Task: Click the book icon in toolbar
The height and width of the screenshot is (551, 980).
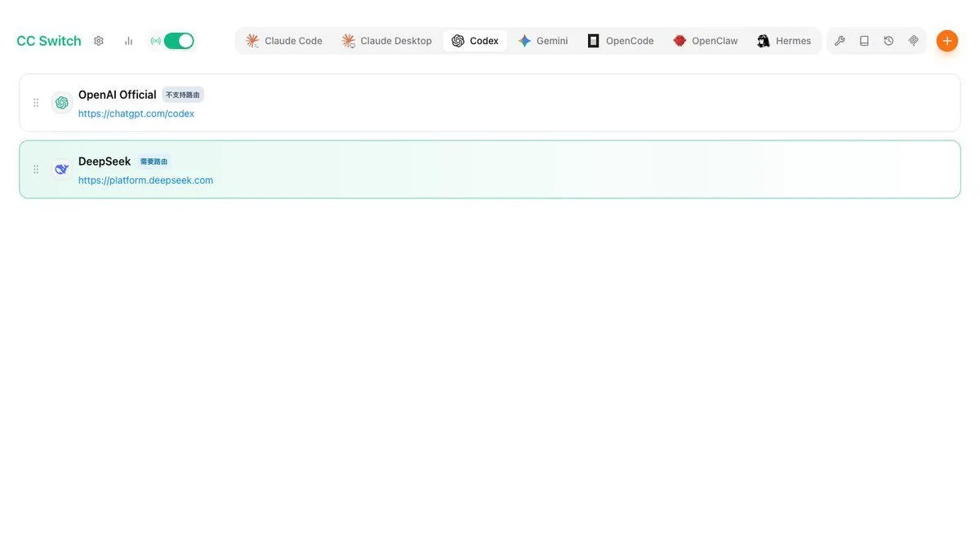Action: [x=864, y=41]
